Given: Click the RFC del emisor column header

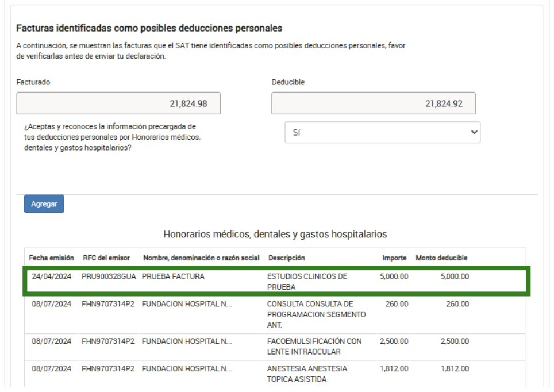Looking at the screenshot, I should point(106,258).
